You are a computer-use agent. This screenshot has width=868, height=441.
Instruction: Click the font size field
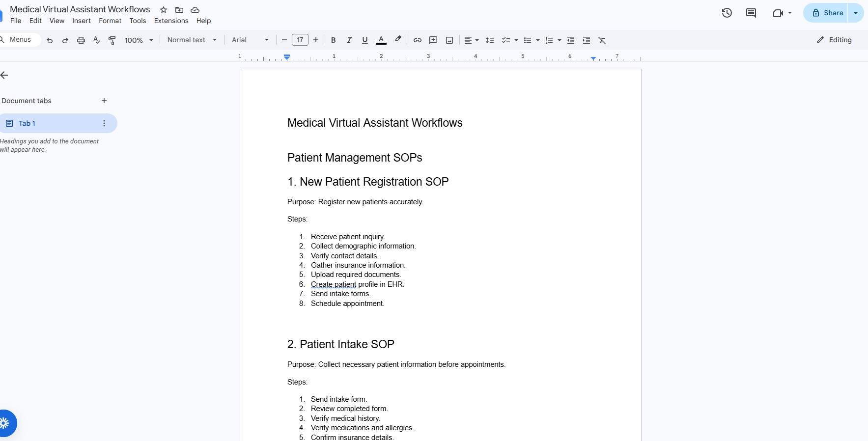pos(300,40)
